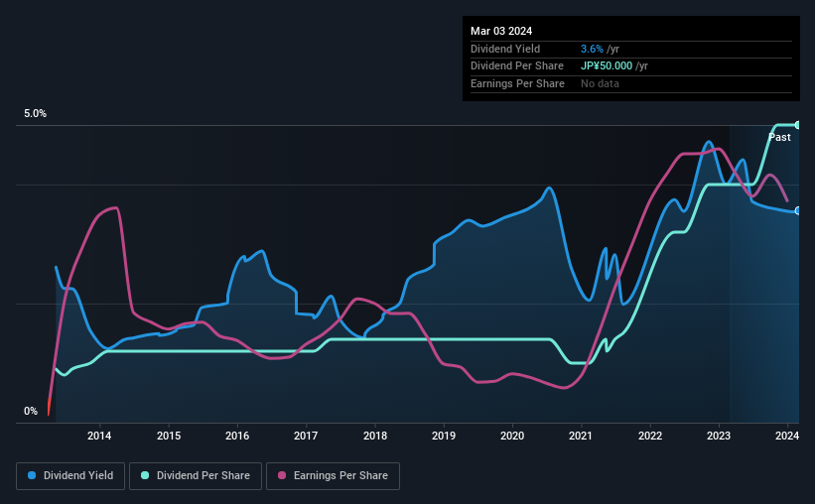Toggle the Earnings Per Share legend button
The width and height of the screenshot is (815, 504).
point(333,476)
